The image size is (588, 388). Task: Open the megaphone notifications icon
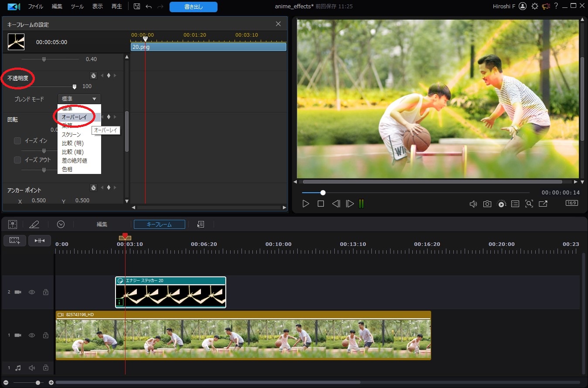coord(546,6)
